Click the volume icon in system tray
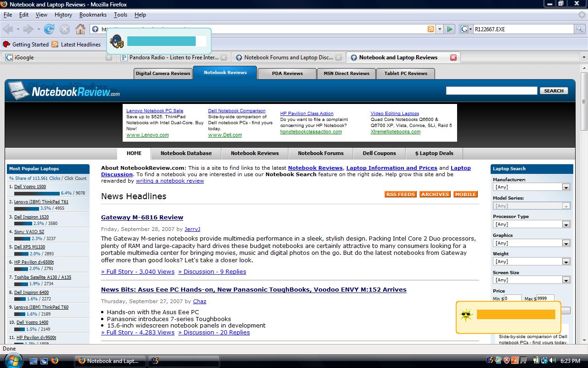 (552, 361)
